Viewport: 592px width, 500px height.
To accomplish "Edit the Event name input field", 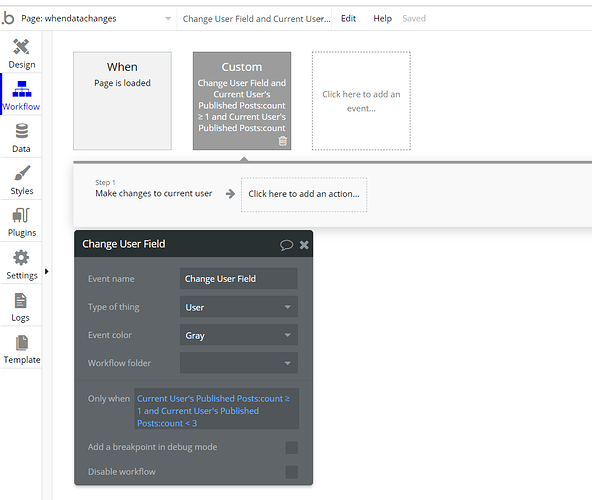I will pos(239,279).
